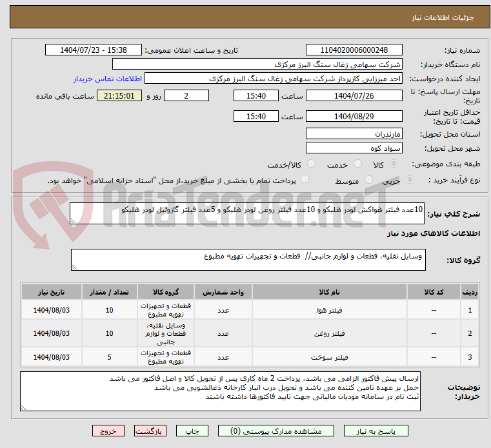Click the گروه کالا column header in table
The width and height of the screenshot is (491, 448).
tap(166, 292)
